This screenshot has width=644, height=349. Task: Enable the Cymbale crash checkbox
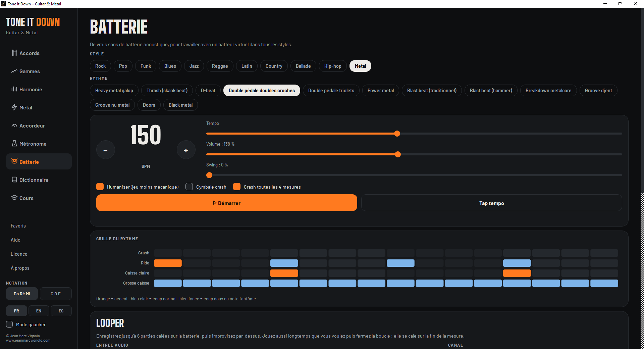tap(189, 187)
